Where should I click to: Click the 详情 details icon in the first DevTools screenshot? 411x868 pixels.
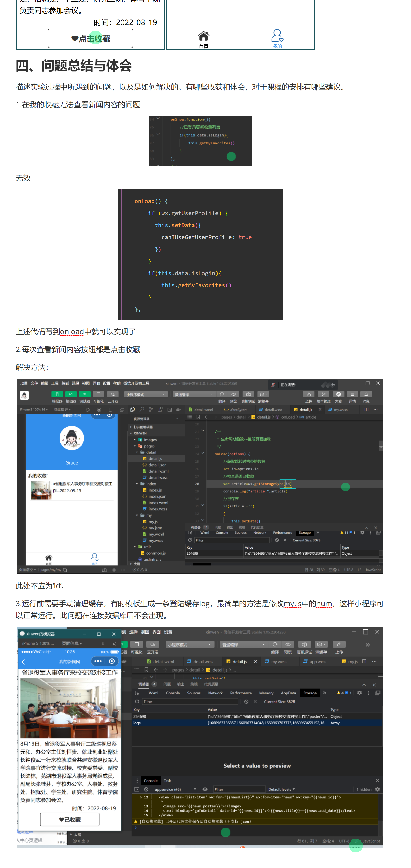click(x=352, y=394)
